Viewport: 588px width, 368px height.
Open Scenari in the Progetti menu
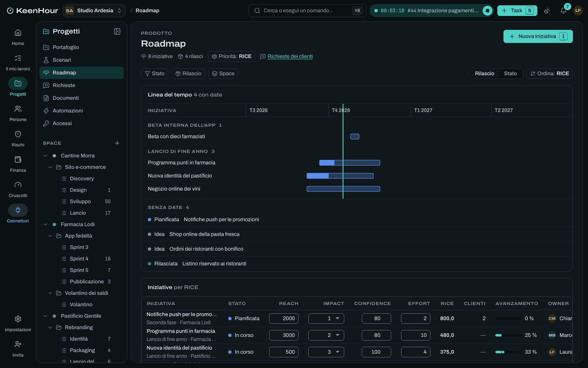(82, 60)
